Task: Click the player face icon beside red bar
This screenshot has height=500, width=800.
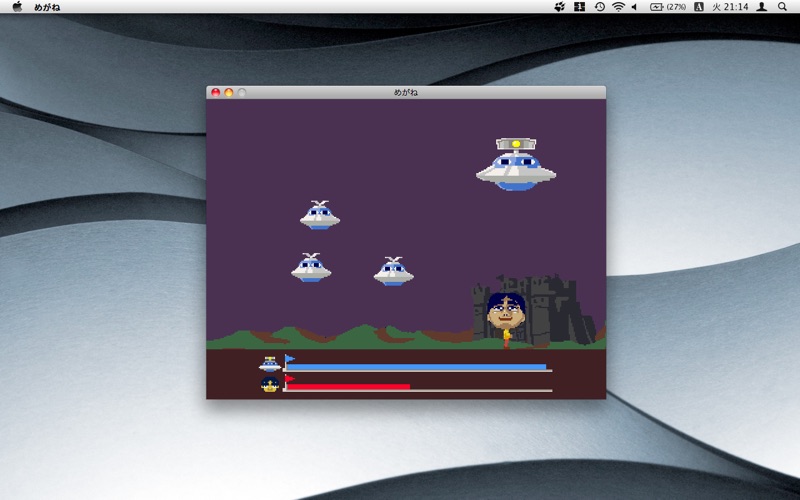Action: [270, 385]
